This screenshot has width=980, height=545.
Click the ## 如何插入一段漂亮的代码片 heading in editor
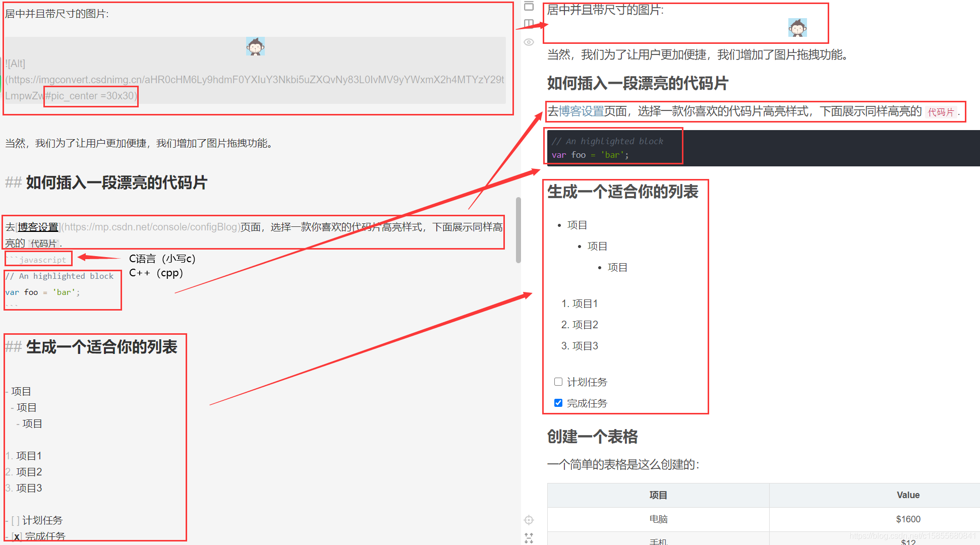[x=106, y=183]
